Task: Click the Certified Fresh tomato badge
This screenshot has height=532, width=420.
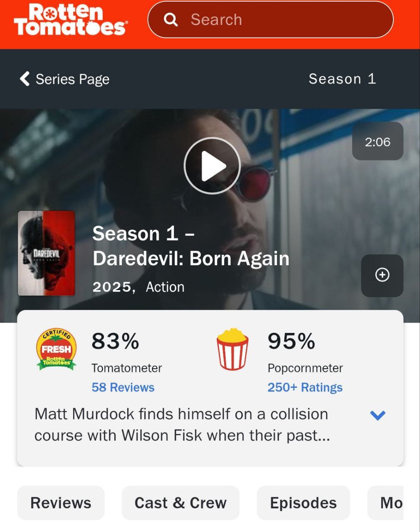Action: [56, 349]
